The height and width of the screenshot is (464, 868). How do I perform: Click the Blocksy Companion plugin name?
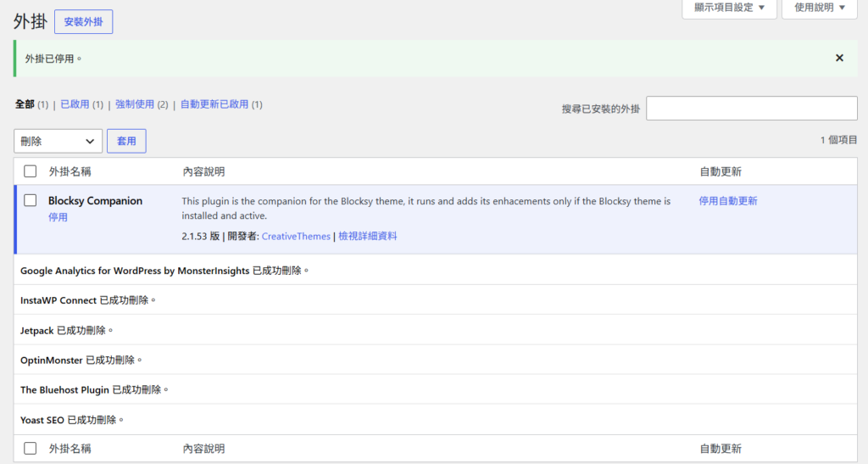95,200
